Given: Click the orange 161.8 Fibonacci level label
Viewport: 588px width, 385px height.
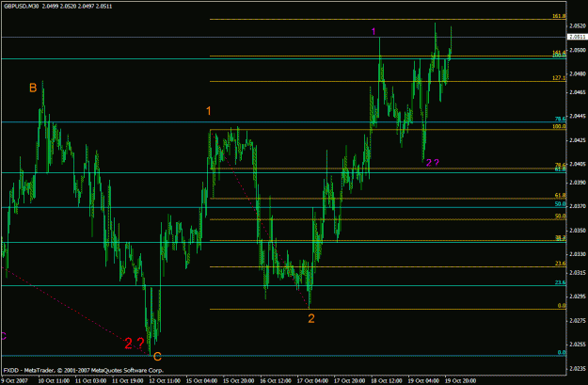Looking at the screenshot, I should coord(559,16).
